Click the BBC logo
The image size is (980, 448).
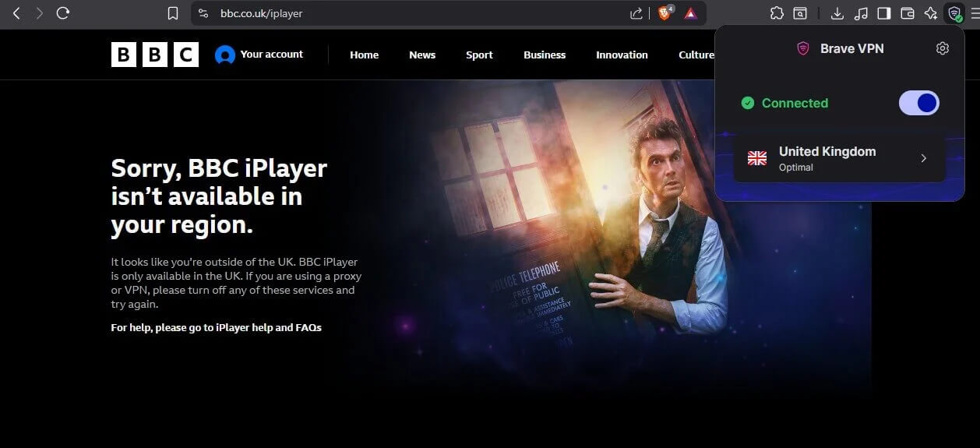pyautogui.click(x=155, y=55)
